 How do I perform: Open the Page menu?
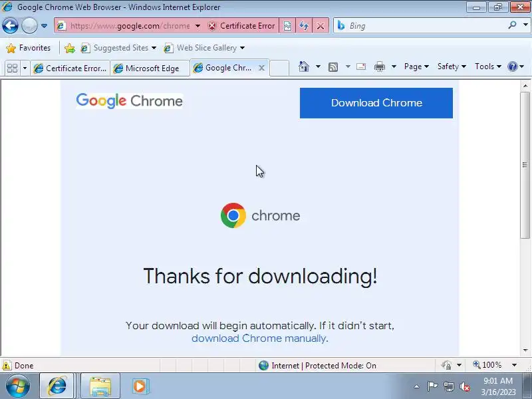coord(416,66)
